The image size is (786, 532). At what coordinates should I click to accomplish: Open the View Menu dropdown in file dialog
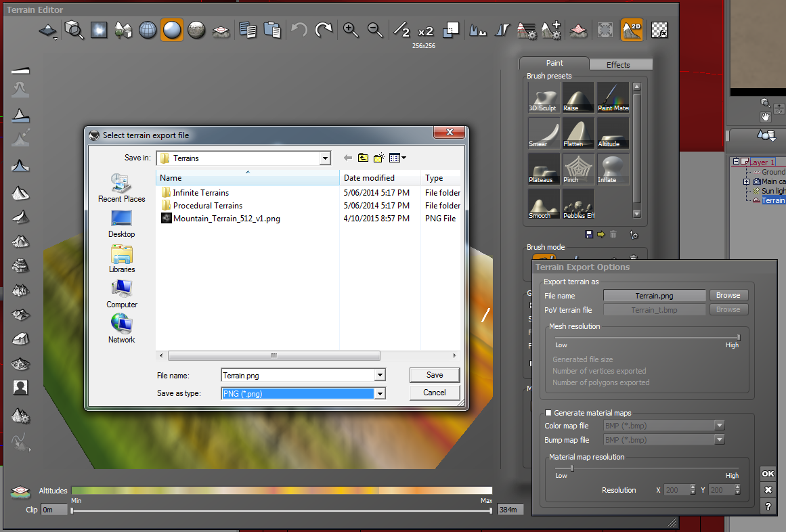pyautogui.click(x=397, y=158)
